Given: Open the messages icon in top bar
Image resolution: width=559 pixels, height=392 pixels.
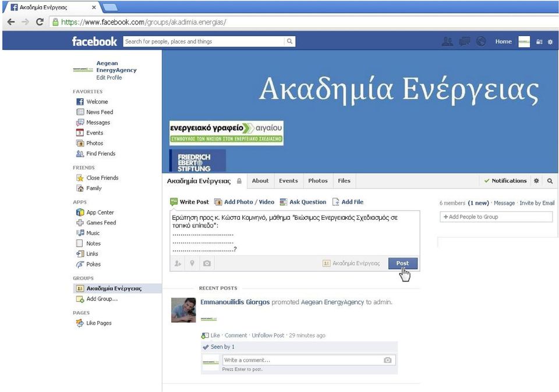Looking at the screenshot, I should point(464,42).
